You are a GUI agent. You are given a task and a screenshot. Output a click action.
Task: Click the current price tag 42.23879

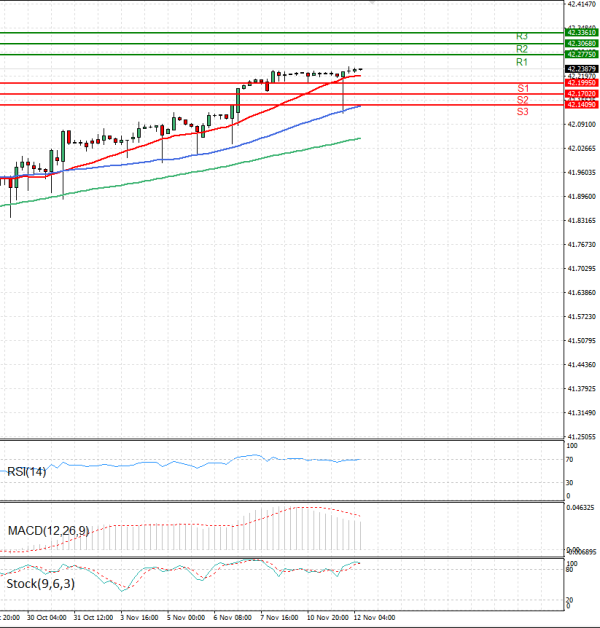click(x=581, y=69)
